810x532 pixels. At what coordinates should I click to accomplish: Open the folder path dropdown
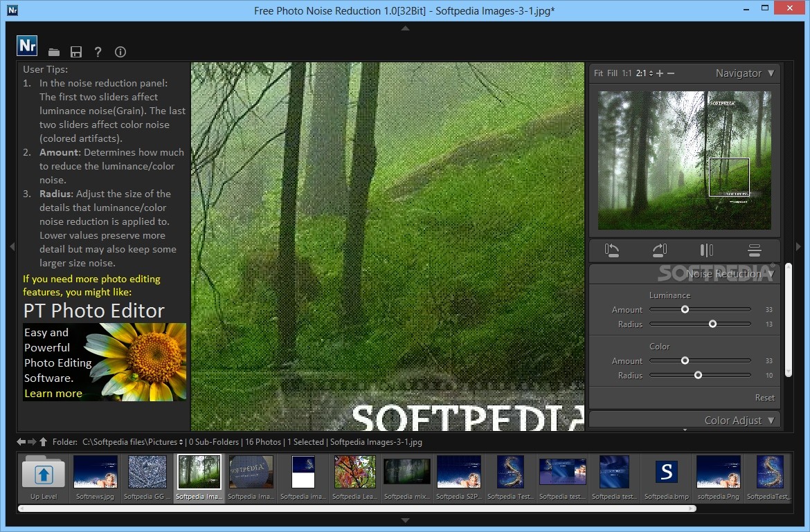181,442
